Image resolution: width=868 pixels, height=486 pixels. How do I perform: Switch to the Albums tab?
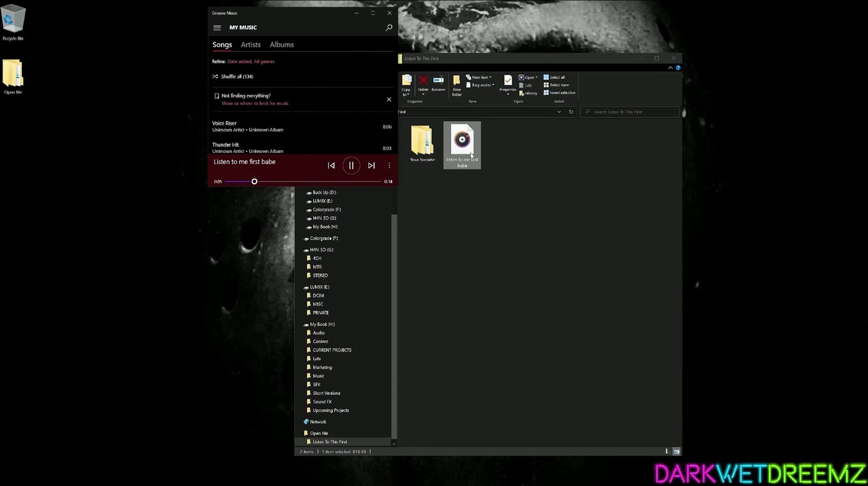tap(281, 45)
